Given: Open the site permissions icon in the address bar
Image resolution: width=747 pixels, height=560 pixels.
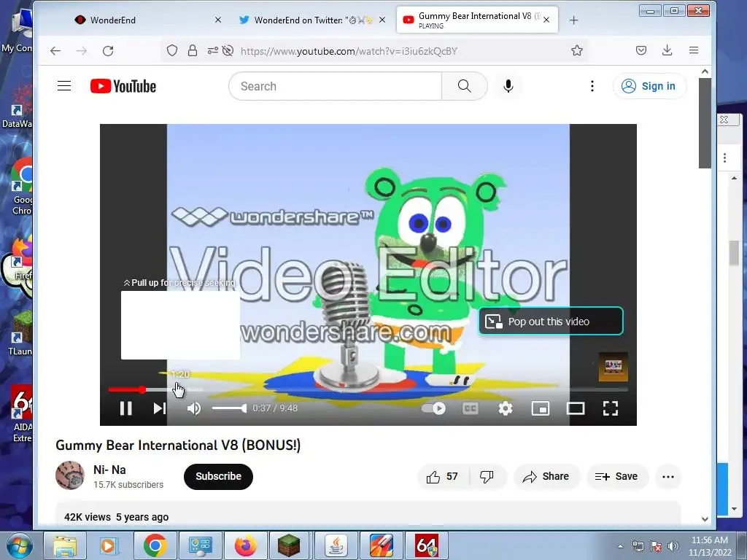Looking at the screenshot, I should coord(212,50).
